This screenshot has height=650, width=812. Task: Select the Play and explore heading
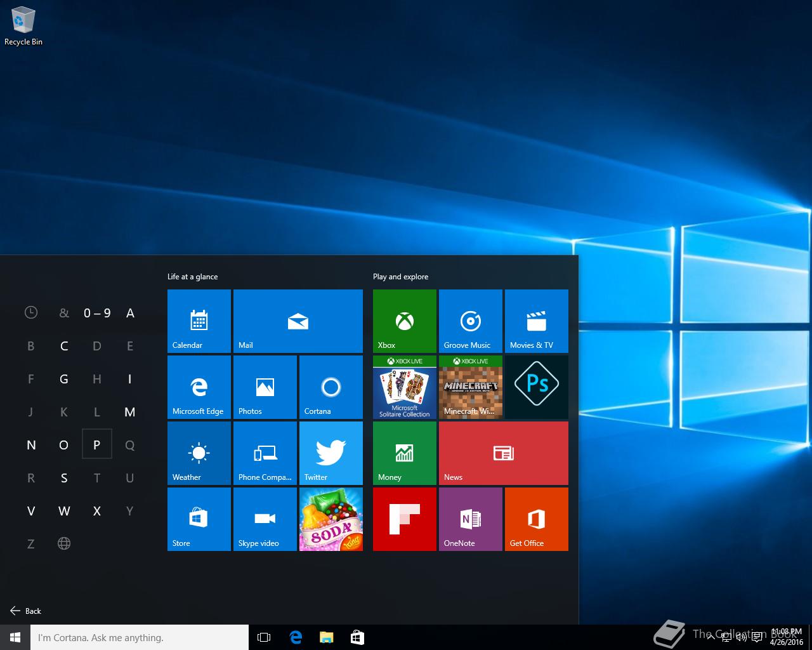click(x=400, y=277)
